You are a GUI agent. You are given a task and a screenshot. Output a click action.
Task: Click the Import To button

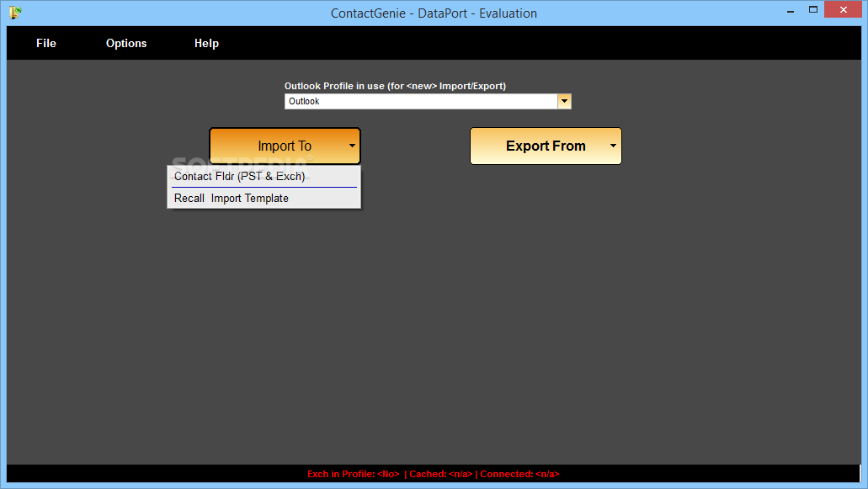pyautogui.click(x=285, y=146)
